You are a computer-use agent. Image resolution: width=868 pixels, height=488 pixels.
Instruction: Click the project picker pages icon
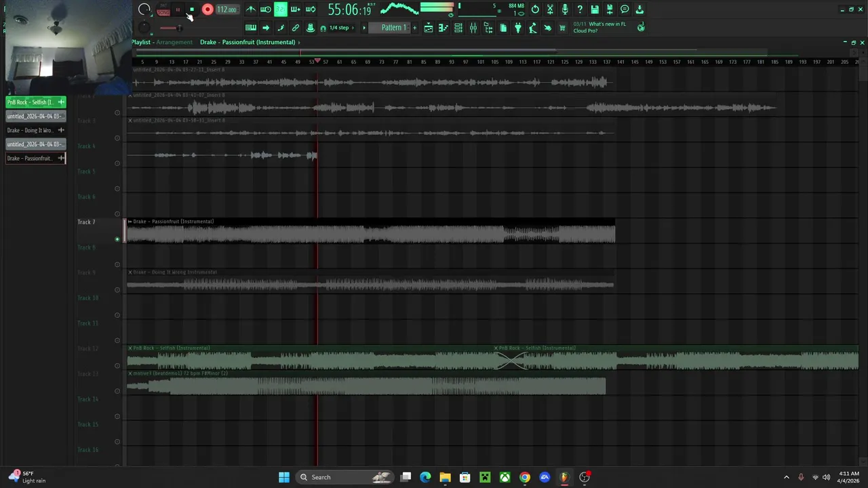503,28
